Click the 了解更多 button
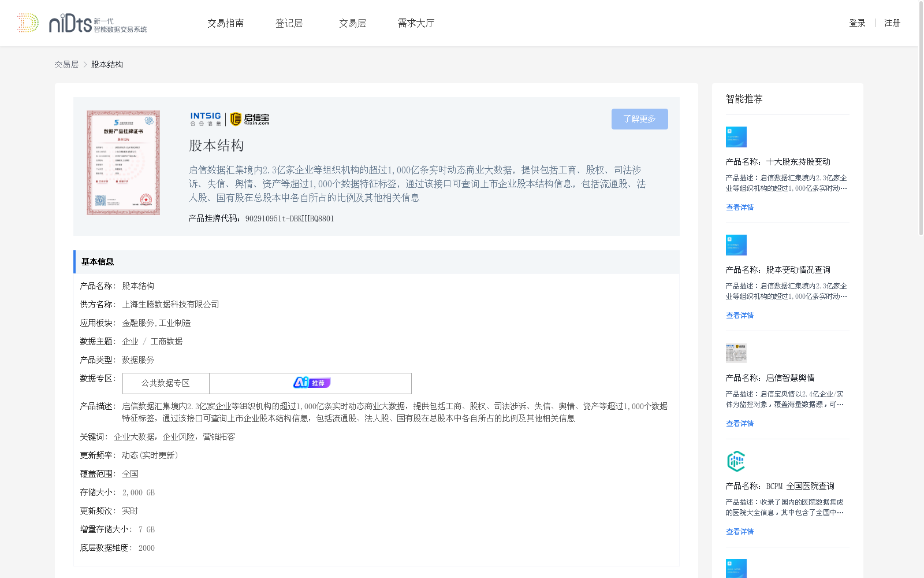 [640, 119]
